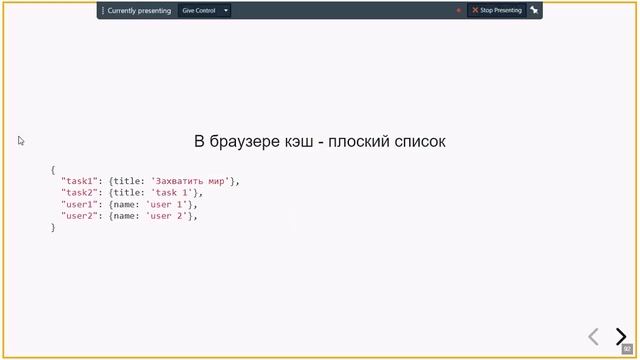Click the heading 'В браузере кэш - плоский список'
The image size is (640, 360).
click(320, 142)
